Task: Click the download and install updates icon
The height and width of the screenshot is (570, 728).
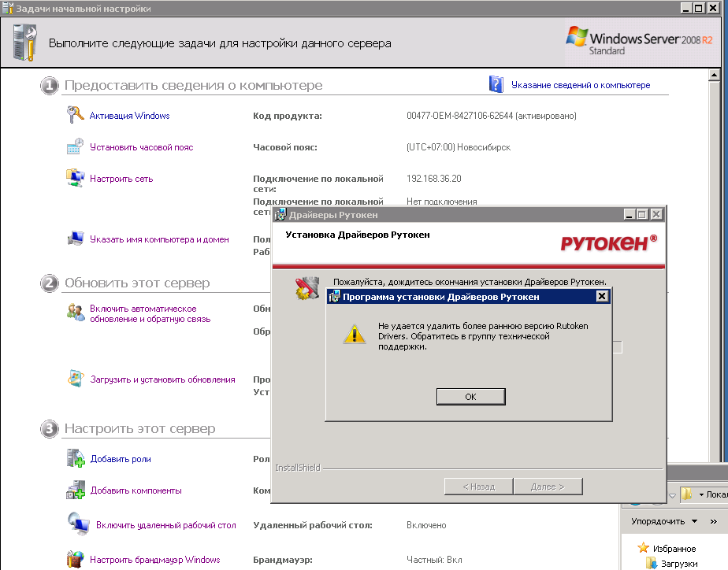Action: 75,379
